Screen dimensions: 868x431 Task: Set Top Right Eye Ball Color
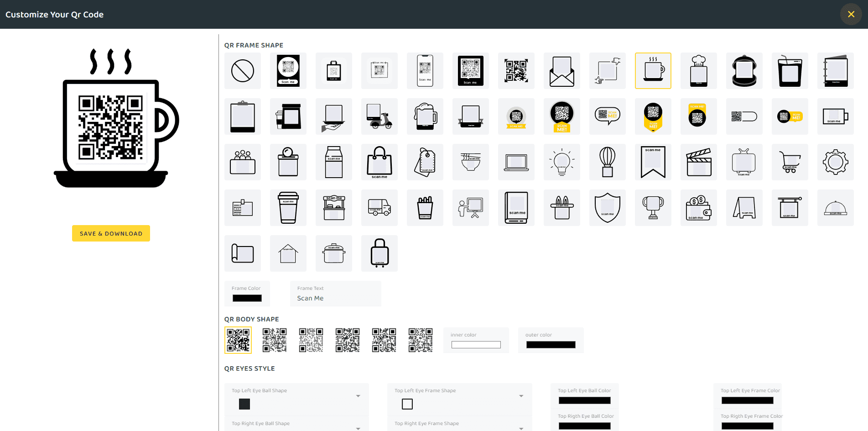click(x=585, y=426)
